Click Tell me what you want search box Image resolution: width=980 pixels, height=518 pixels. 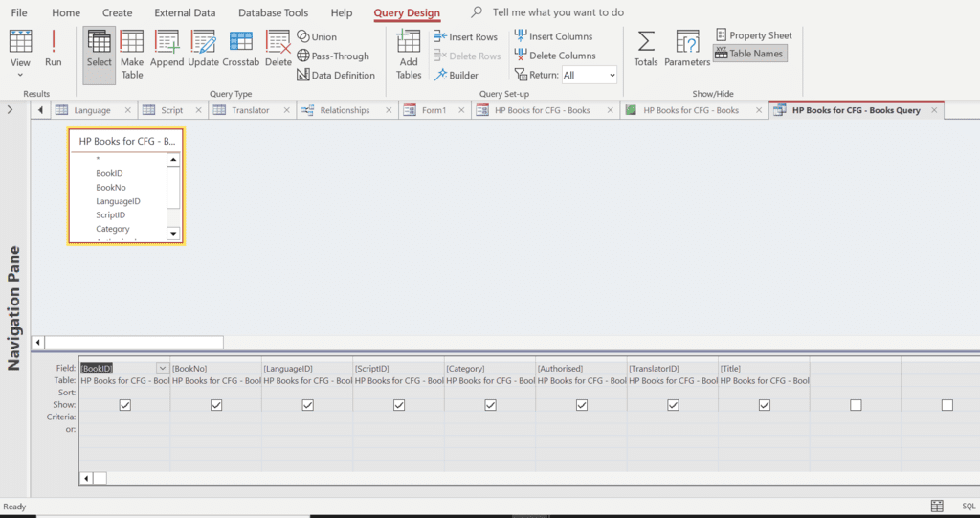pyautogui.click(x=558, y=12)
